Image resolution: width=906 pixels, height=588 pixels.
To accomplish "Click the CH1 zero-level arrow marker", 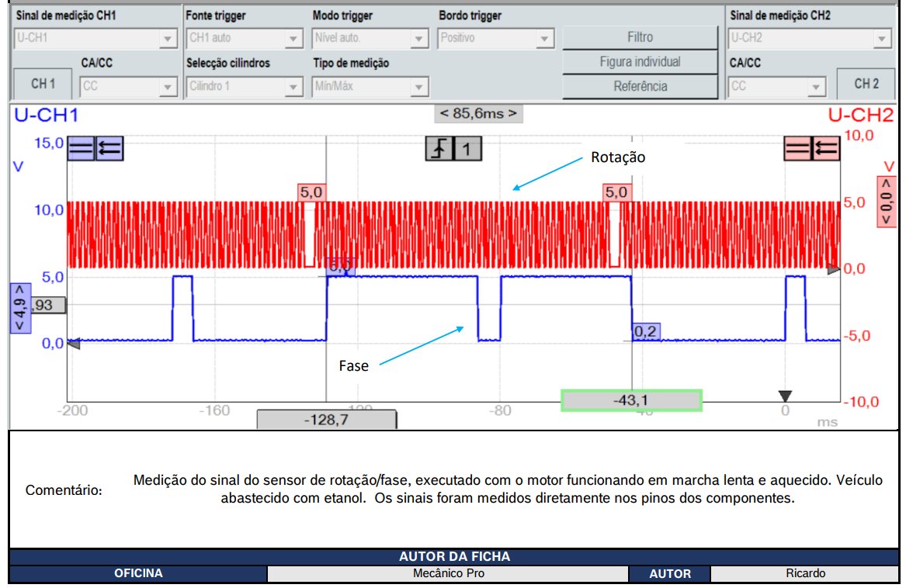I will pyautogui.click(x=74, y=344).
